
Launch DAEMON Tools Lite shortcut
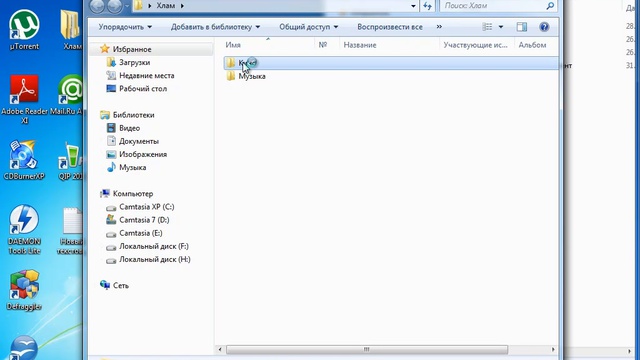click(x=24, y=229)
